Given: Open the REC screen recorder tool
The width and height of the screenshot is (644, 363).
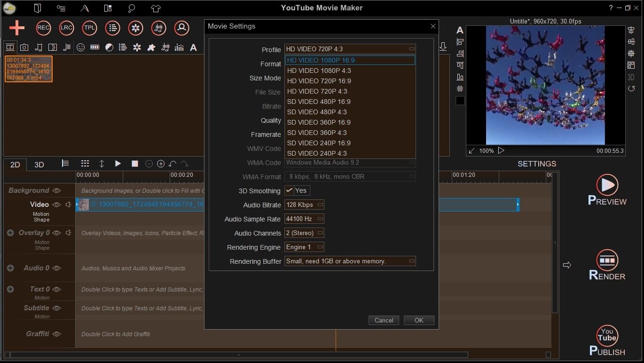Looking at the screenshot, I should click(x=43, y=28).
